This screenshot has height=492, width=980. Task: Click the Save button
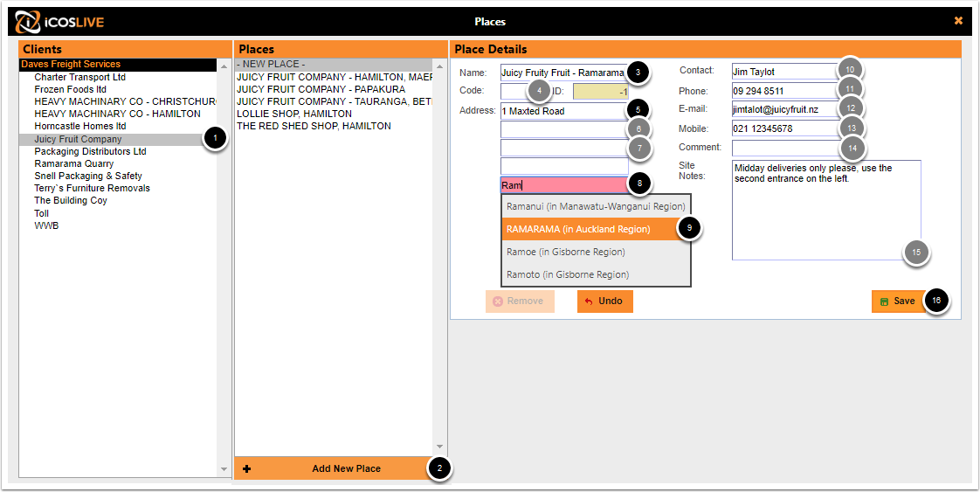coord(898,301)
